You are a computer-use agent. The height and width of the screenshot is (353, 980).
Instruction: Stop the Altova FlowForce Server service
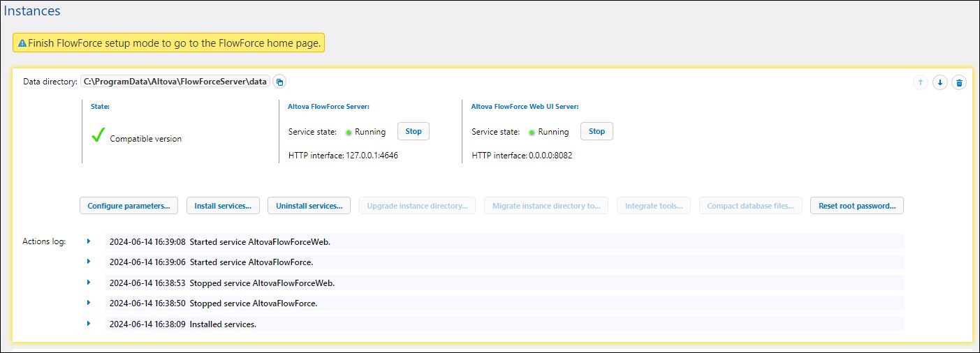[414, 131]
